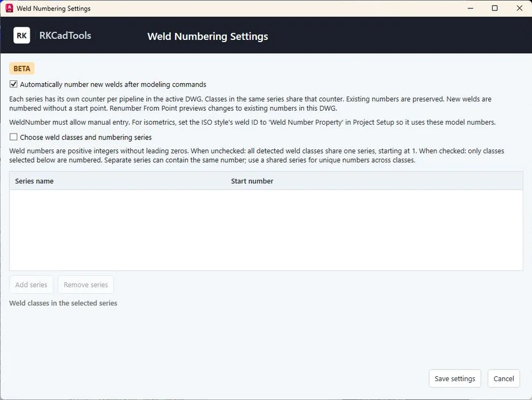Click the RK logo icon
The width and height of the screenshot is (532, 400).
tap(22, 35)
